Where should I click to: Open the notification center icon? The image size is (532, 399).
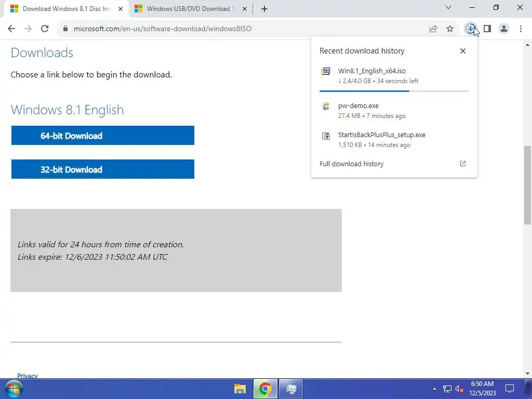510,389
